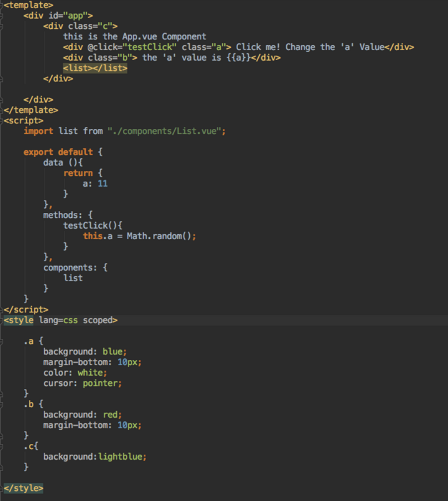Screen dimensions: 448x501
Task: Click the Math.random() call
Action: (x=159, y=236)
